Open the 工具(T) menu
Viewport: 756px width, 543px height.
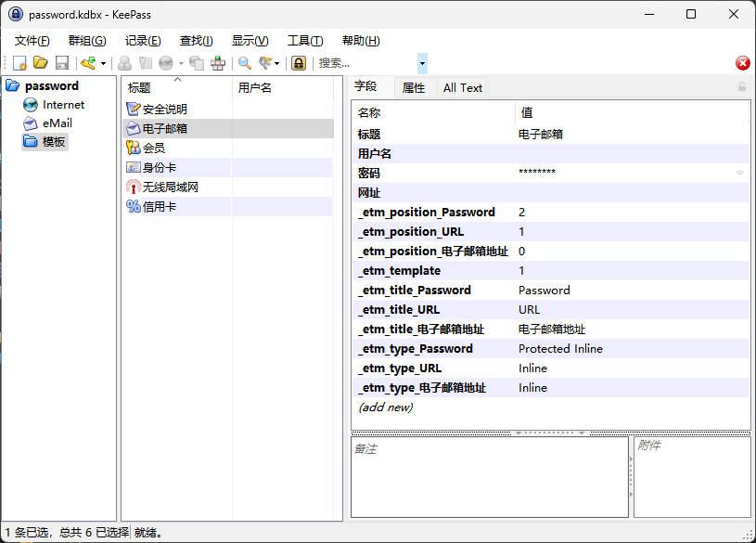coord(305,41)
